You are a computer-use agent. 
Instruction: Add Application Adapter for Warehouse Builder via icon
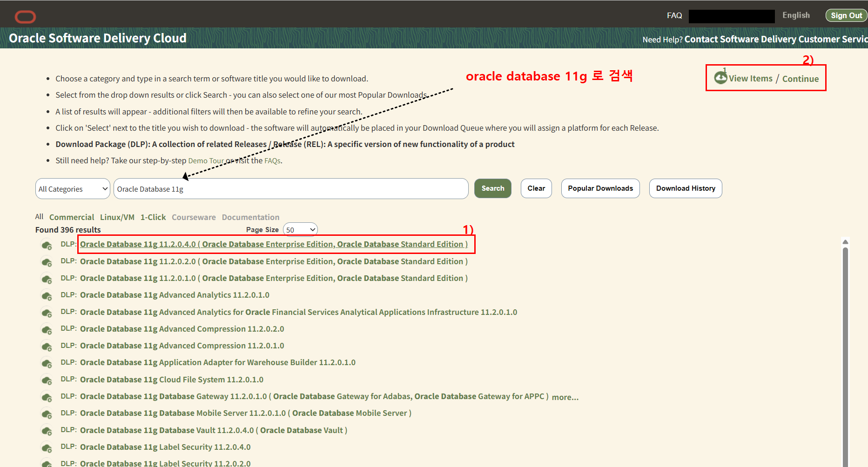(47, 363)
